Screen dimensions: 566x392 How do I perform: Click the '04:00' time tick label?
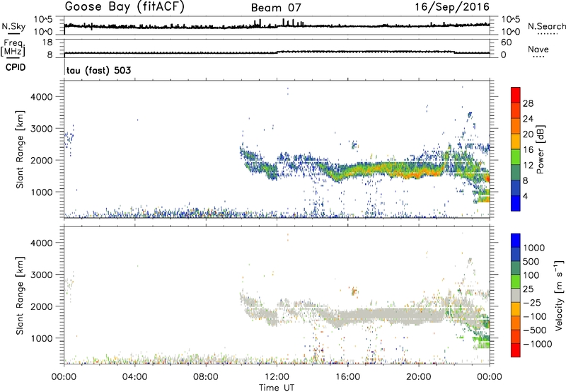tap(134, 377)
